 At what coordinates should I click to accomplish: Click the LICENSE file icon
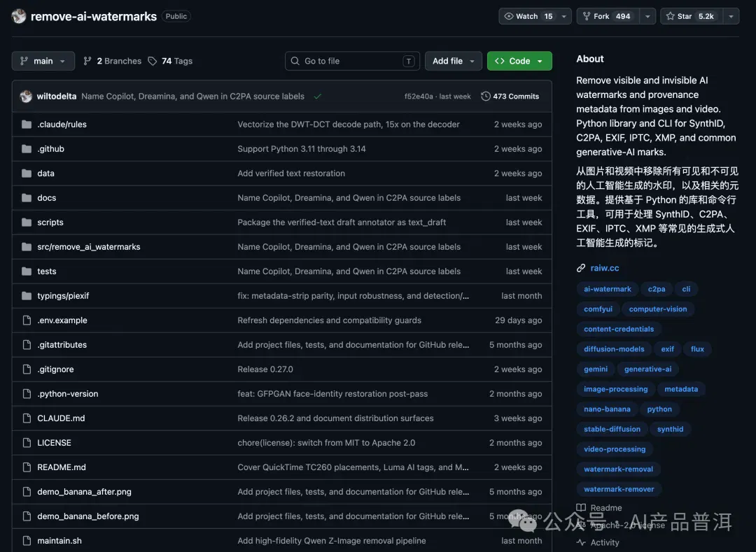point(27,443)
